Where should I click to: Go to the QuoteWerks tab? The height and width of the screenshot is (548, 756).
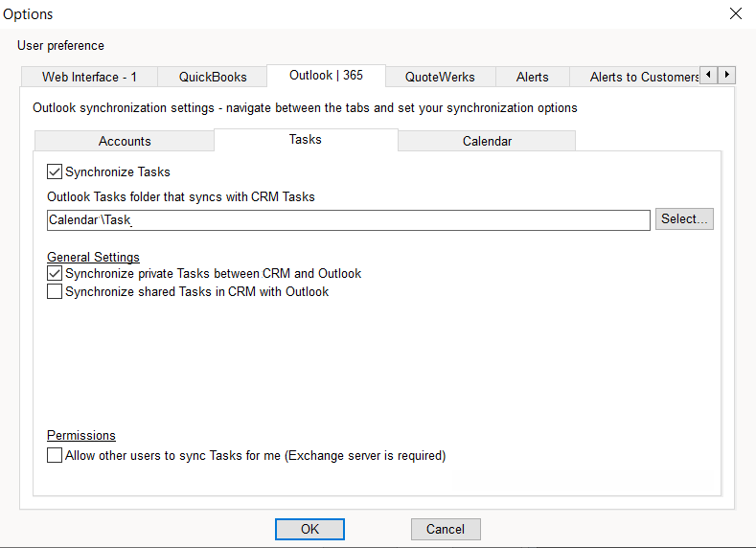pos(439,77)
